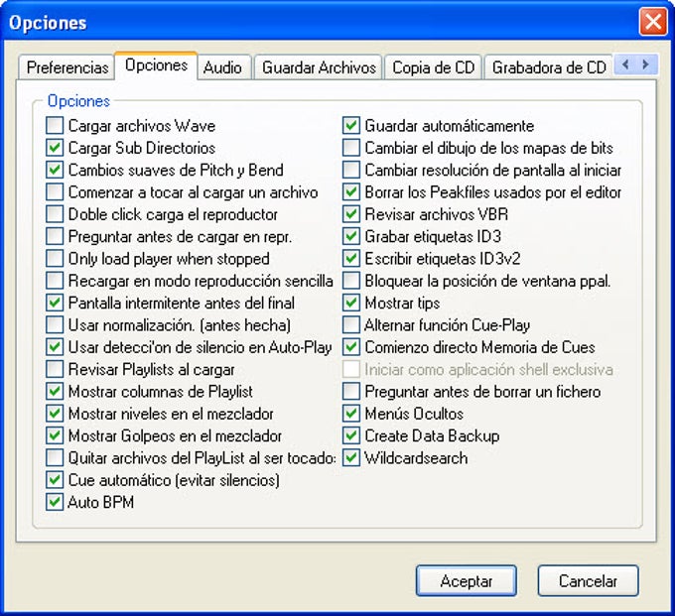Dismiss the dialog with Cancelar

[x=588, y=580]
